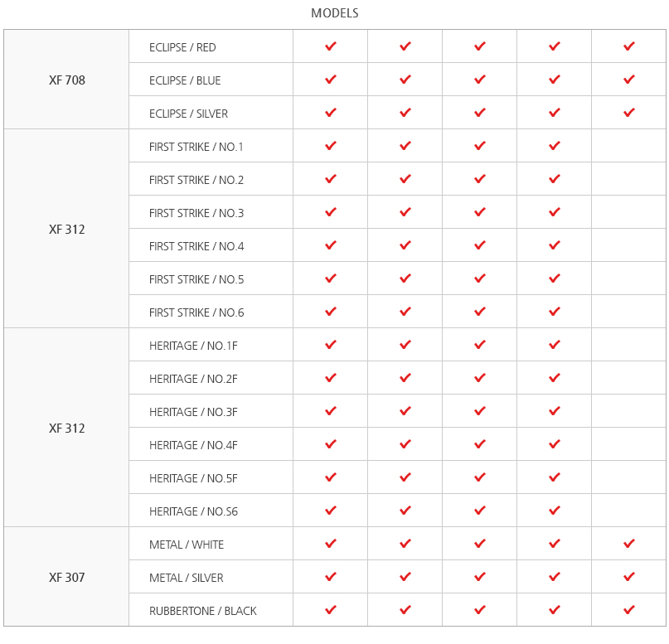Click the first checkmark in FIRST STRIKE / NO.1 row
The width and height of the screenshot is (669, 644).
[330, 146]
